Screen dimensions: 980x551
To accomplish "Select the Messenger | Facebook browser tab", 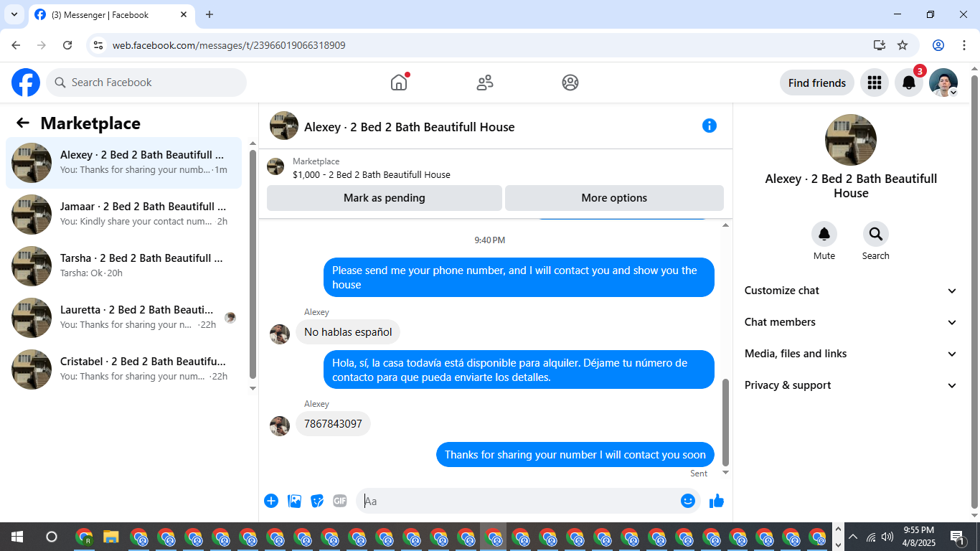I will point(112,14).
